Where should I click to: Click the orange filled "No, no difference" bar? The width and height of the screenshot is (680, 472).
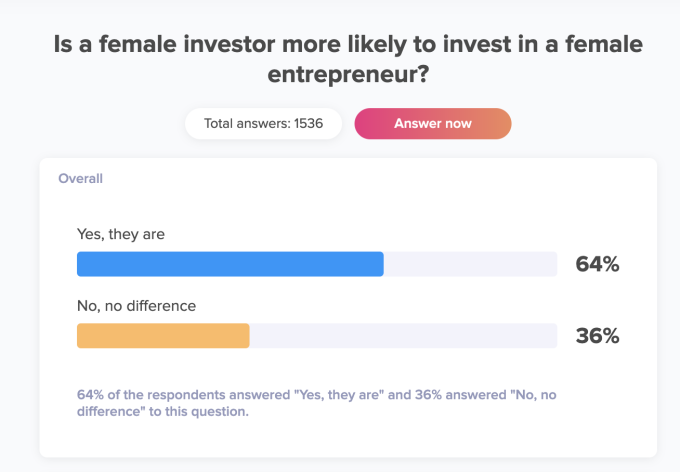(163, 336)
